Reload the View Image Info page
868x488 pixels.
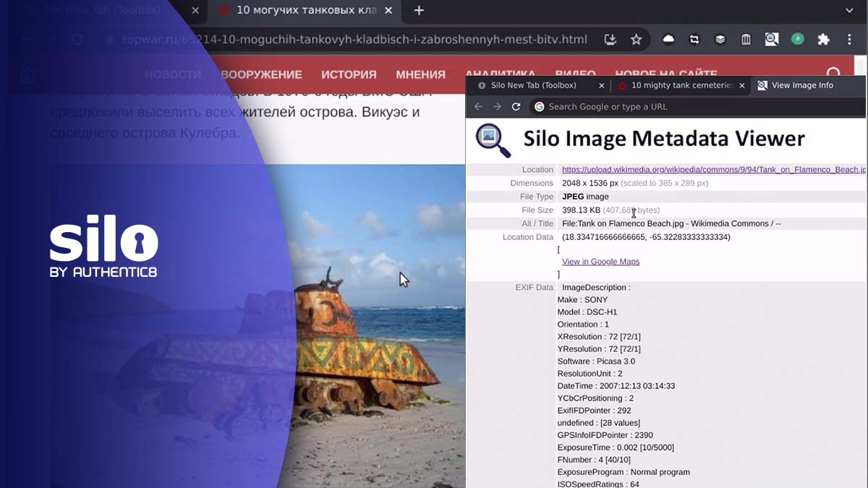[x=516, y=106]
